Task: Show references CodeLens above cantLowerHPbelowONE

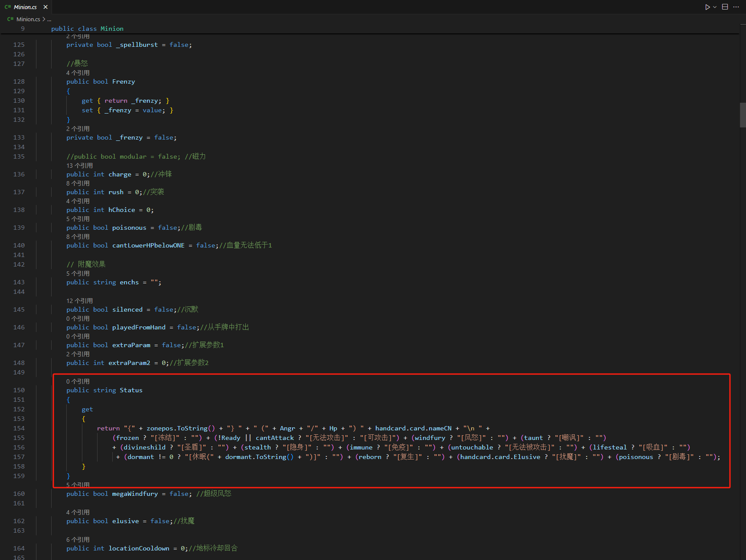Action: (x=78, y=237)
